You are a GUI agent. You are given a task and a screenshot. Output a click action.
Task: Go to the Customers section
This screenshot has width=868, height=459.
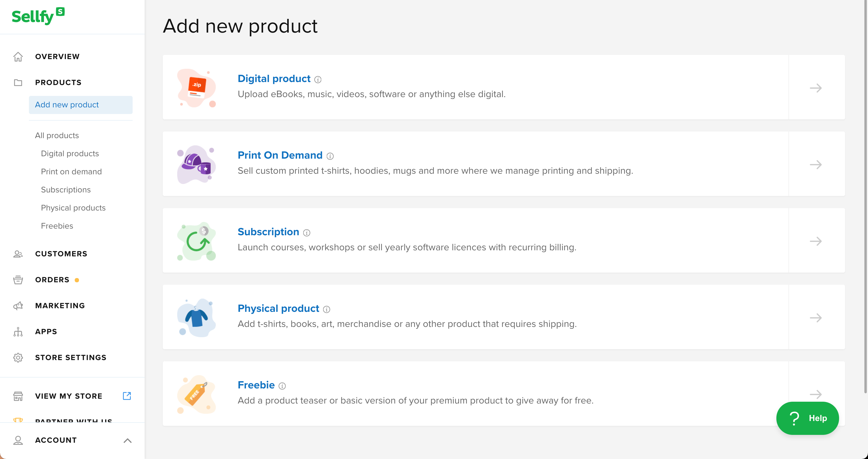(61, 254)
